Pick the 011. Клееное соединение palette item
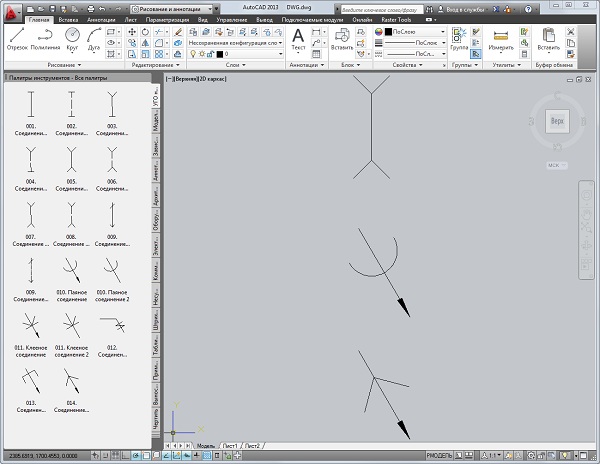600x464 pixels. 31,327
